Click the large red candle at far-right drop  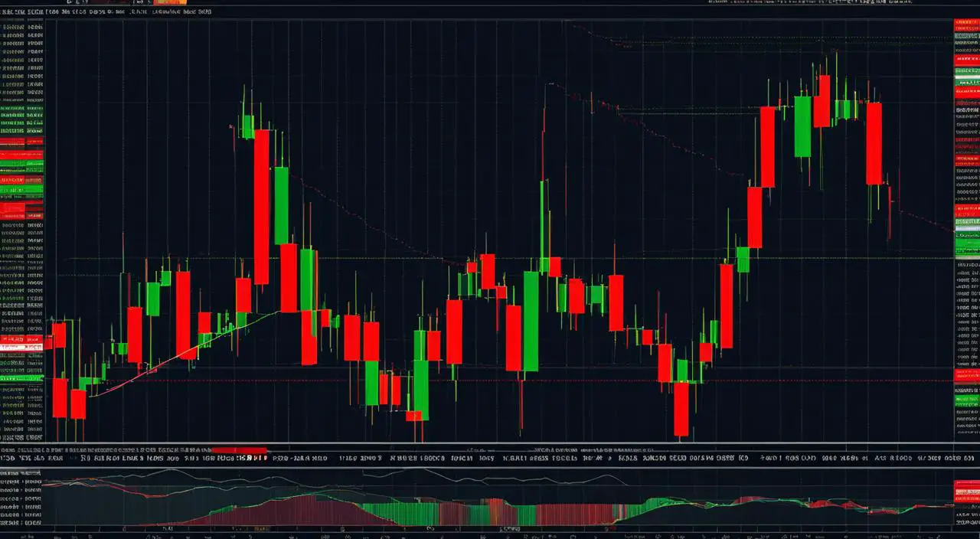tap(874, 143)
